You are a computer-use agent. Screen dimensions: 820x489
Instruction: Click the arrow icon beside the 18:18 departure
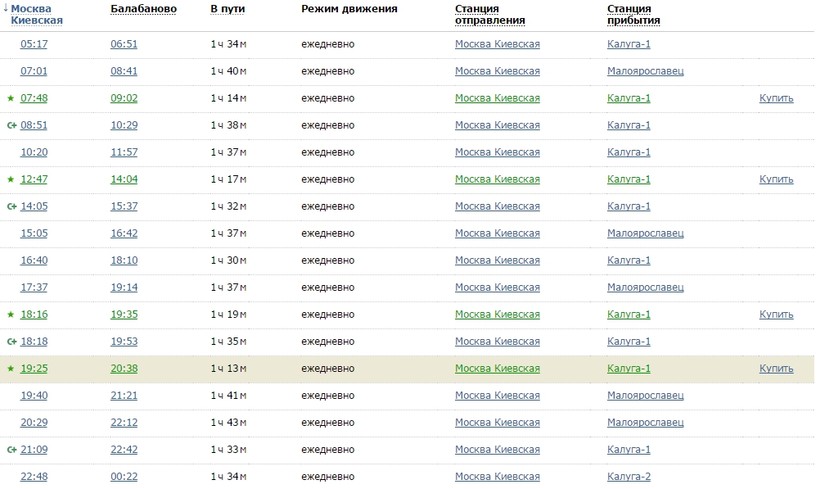click(x=12, y=341)
